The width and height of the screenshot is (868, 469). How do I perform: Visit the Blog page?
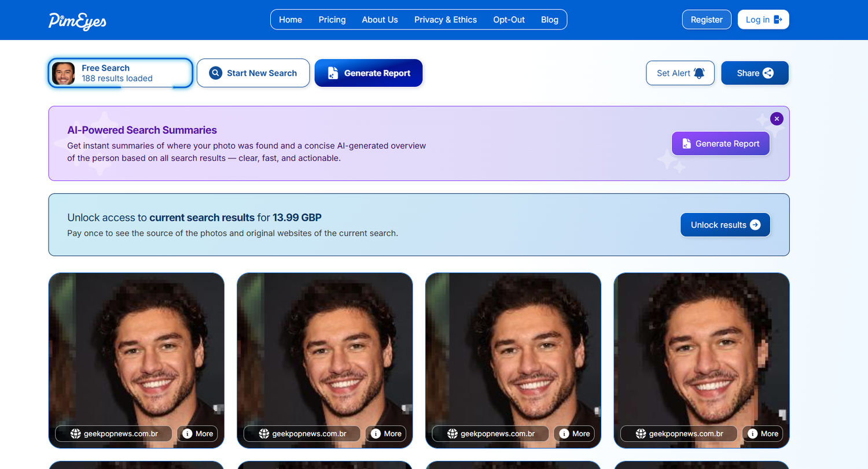550,20
